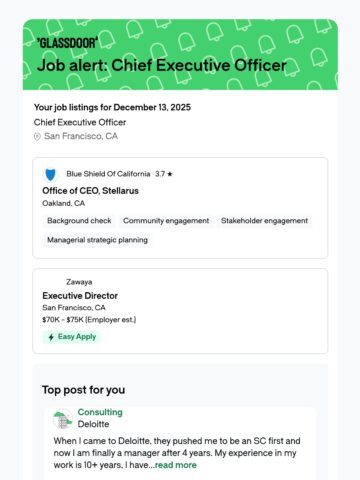This screenshot has width=360, height=480.
Task: Open the Consulting bowl link
Action: [x=100, y=412]
